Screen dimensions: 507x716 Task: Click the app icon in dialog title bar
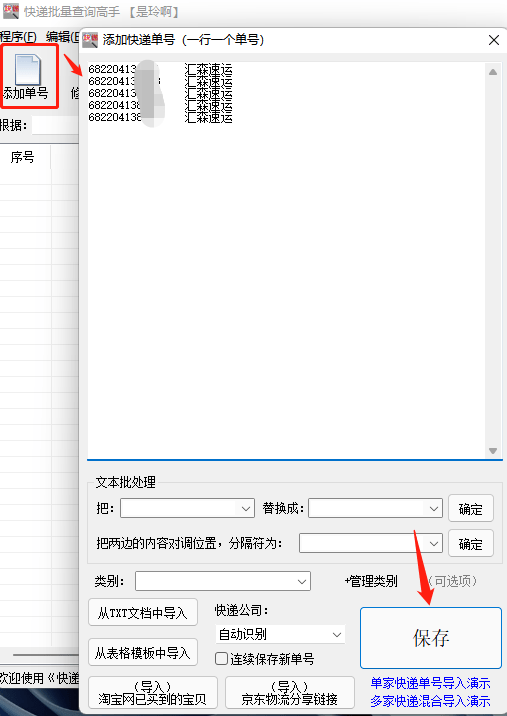90,40
